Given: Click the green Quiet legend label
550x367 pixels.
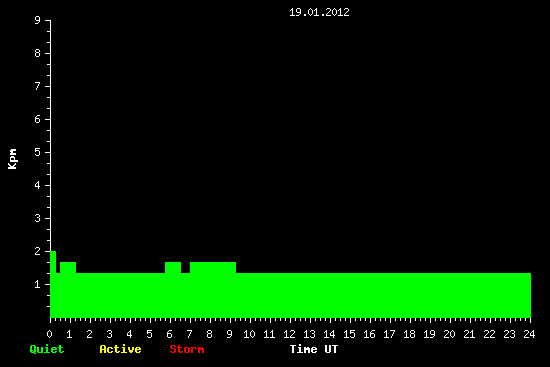Looking at the screenshot, I should (x=47, y=349).
